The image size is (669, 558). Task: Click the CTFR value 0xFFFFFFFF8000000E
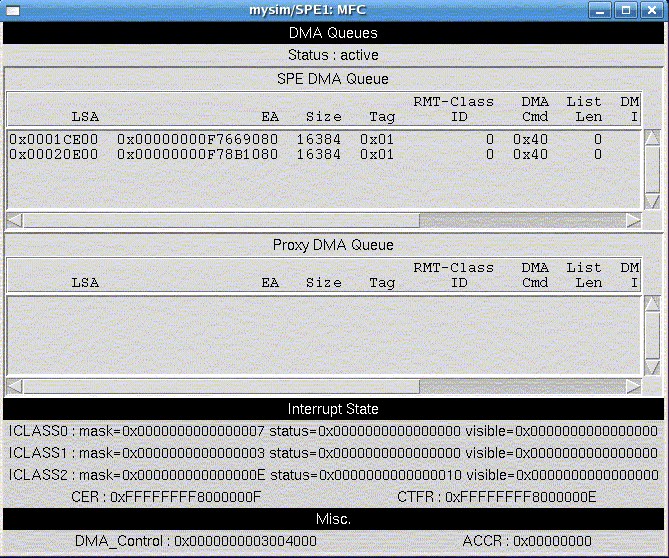pos(521,497)
